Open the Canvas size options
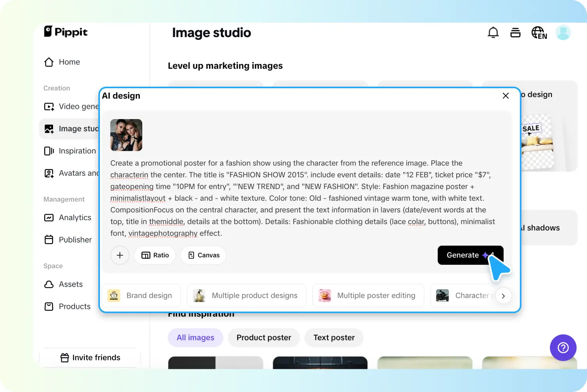 coord(203,255)
